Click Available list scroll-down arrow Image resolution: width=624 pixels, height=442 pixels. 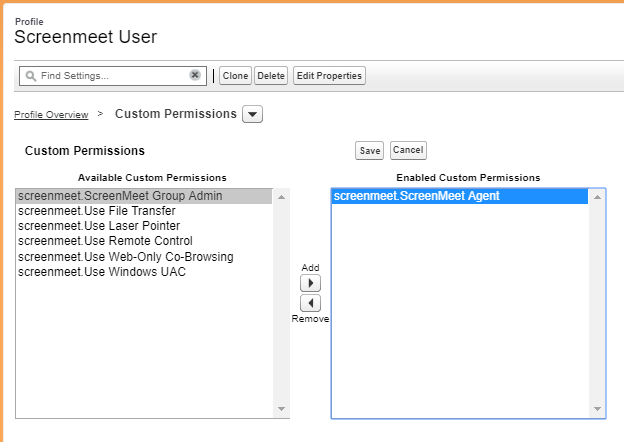coord(281,409)
